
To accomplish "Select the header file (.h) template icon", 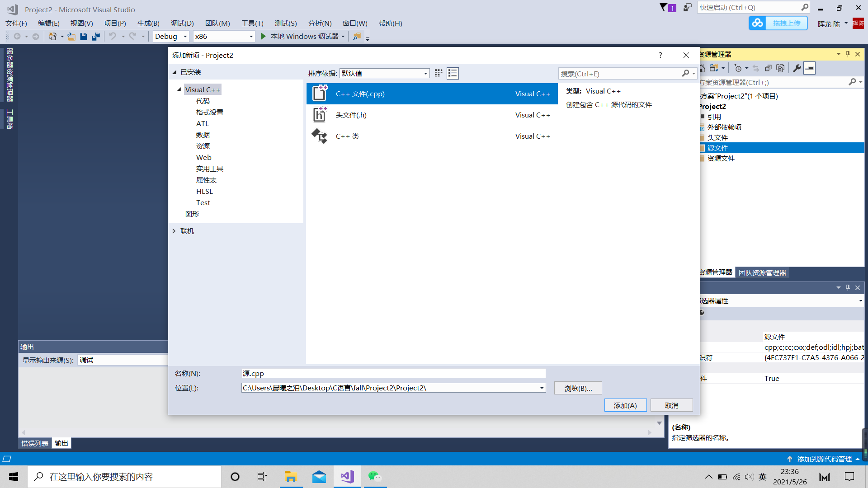I will pyautogui.click(x=320, y=115).
